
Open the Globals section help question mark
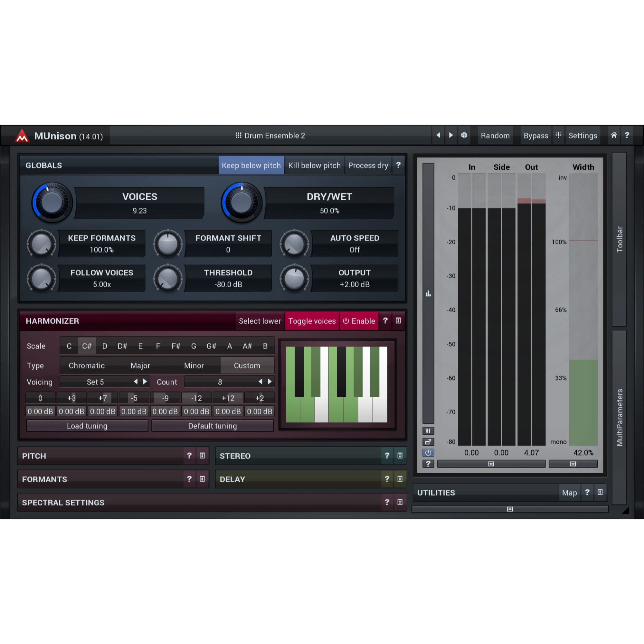[x=398, y=165]
